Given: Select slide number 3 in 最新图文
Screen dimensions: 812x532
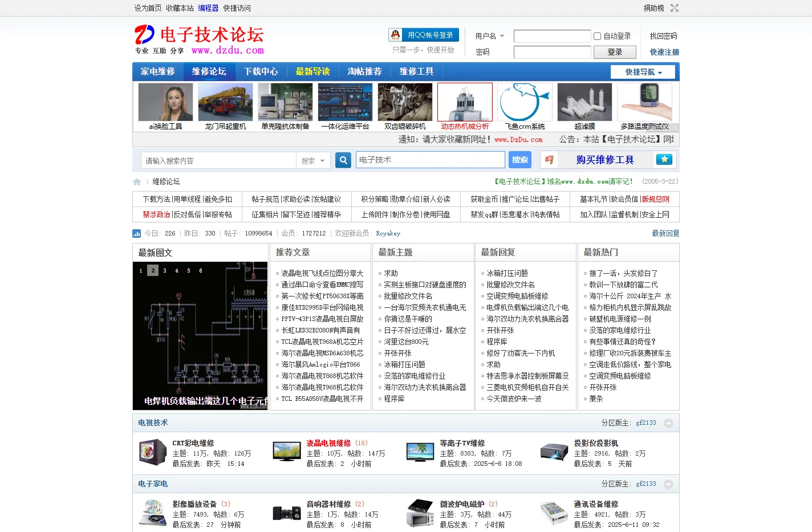Looking at the screenshot, I should pyautogui.click(x=165, y=271).
